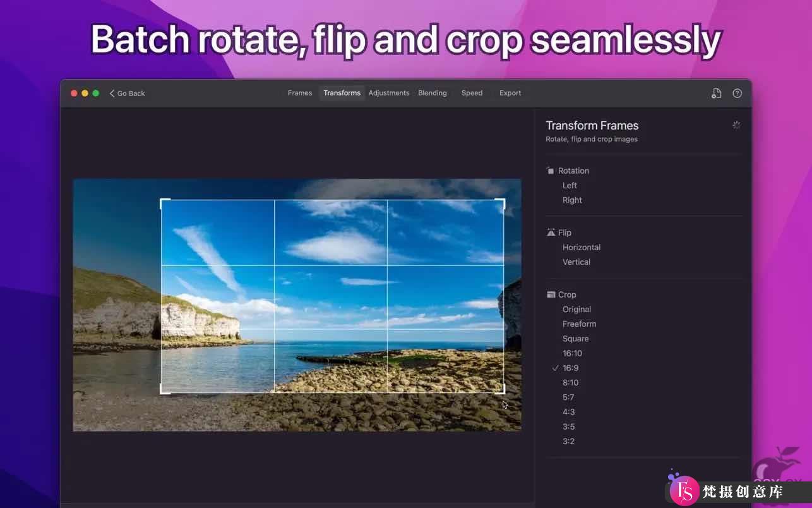The image size is (812, 508).
Task: Flip frames Vertical
Action: click(x=576, y=262)
